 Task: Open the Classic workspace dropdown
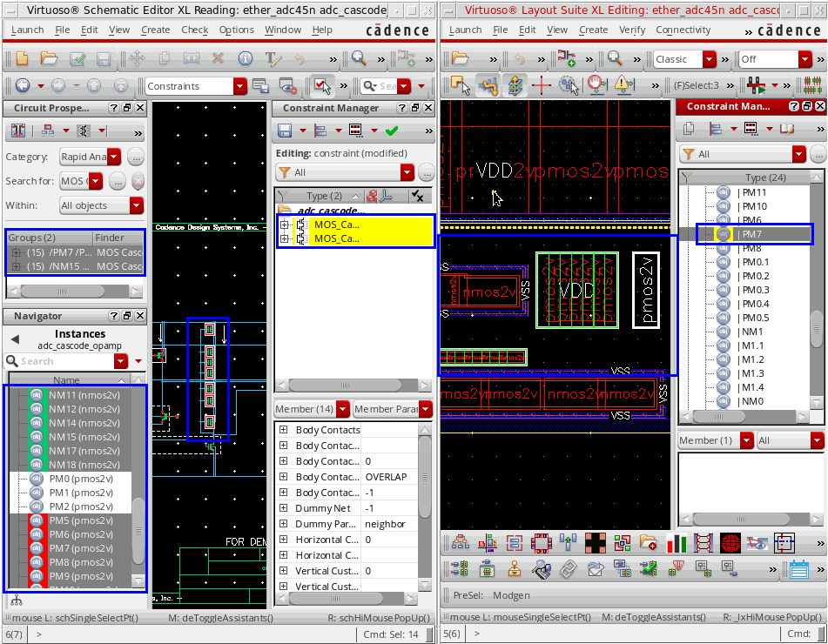[709, 60]
